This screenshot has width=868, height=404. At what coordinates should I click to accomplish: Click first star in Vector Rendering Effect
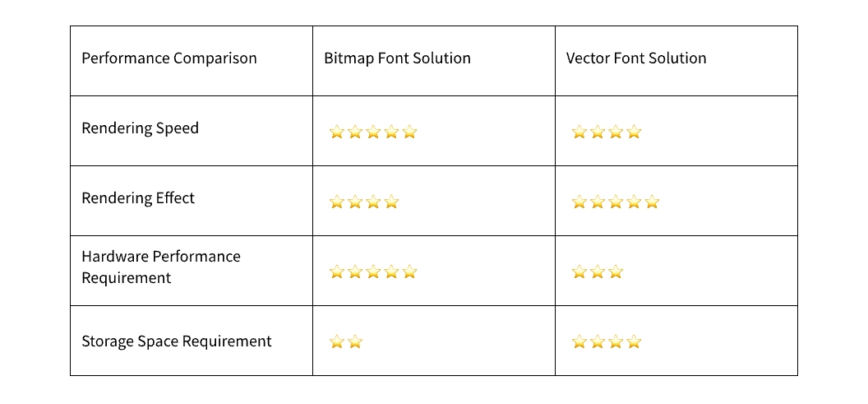pos(579,202)
